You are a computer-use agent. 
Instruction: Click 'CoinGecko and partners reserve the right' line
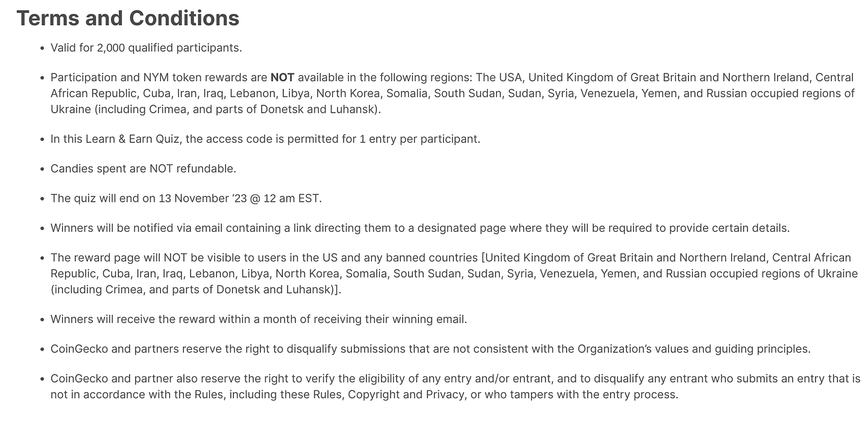coord(430,349)
